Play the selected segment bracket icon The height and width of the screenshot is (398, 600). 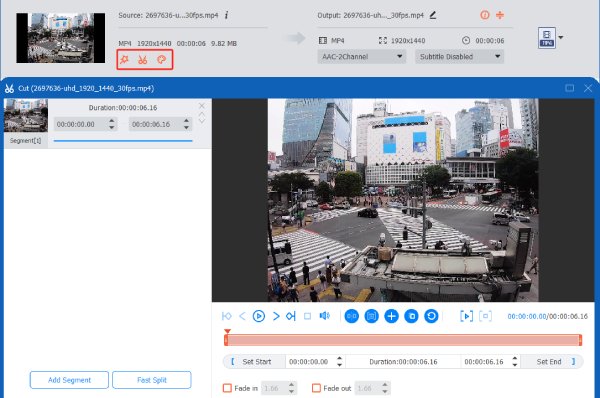coord(466,316)
